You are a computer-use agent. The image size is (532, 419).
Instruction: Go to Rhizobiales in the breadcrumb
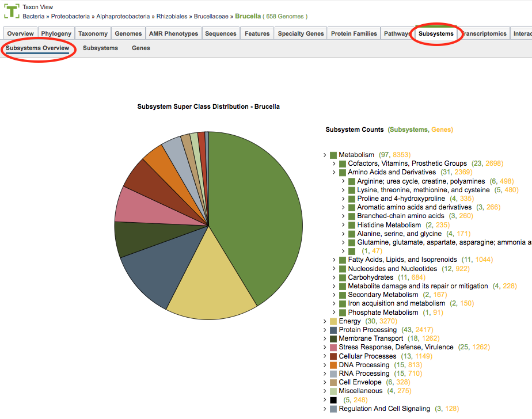pos(172,16)
